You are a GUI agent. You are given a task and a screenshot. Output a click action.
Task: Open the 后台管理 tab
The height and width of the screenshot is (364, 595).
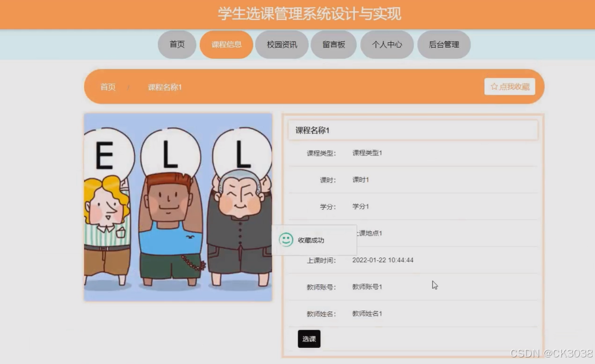pos(444,45)
